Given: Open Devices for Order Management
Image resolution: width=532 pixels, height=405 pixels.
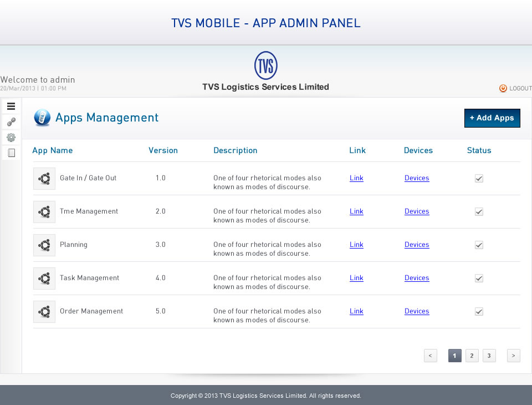Looking at the screenshot, I should coord(417,311).
